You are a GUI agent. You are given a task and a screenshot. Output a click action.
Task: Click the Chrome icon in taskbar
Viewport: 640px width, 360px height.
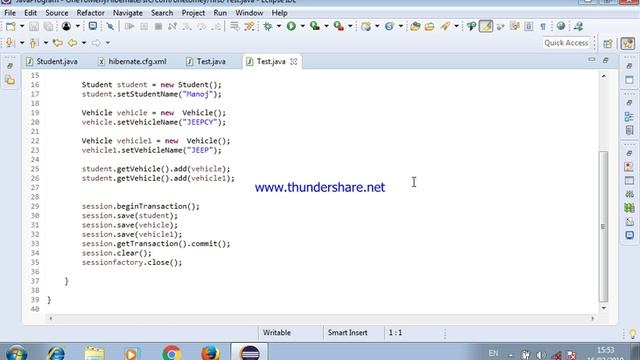tap(172, 353)
